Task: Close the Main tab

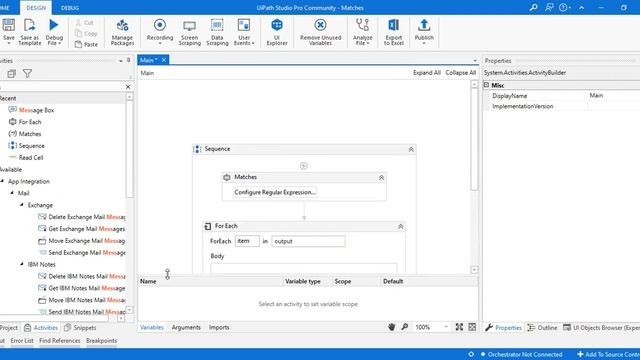Action: point(164,60)
